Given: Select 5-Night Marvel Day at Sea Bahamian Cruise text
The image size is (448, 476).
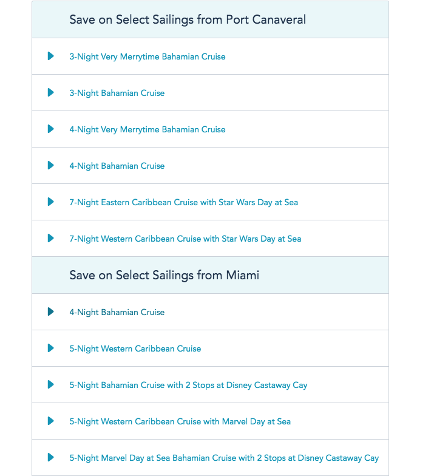Looking at the screenshot, I should tap(224, 458).
